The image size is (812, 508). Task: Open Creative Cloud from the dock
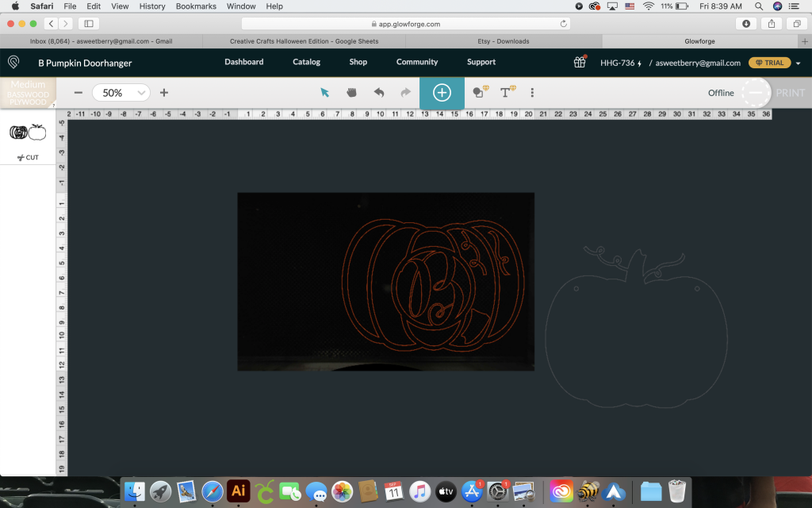coord(561,491)
